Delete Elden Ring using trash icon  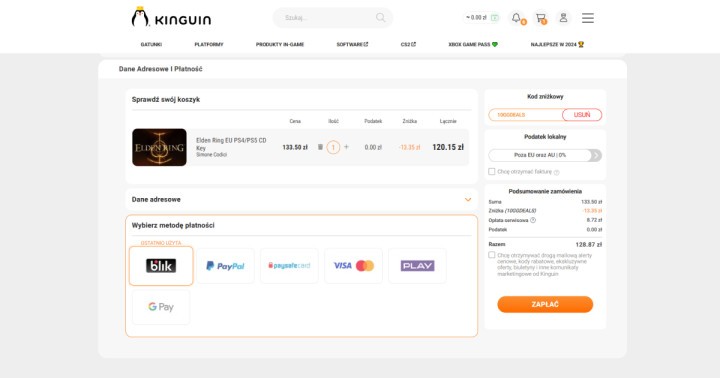321,147
